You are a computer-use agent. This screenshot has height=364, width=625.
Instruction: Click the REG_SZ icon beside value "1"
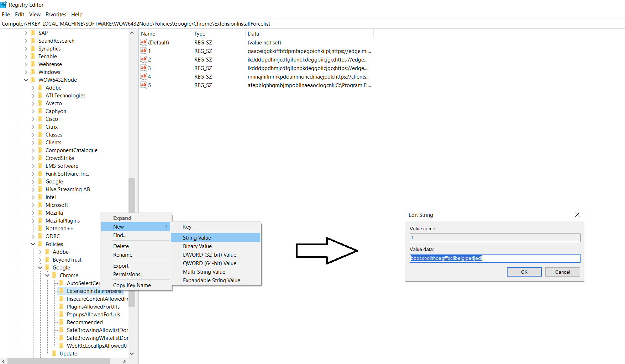[143, 51]
